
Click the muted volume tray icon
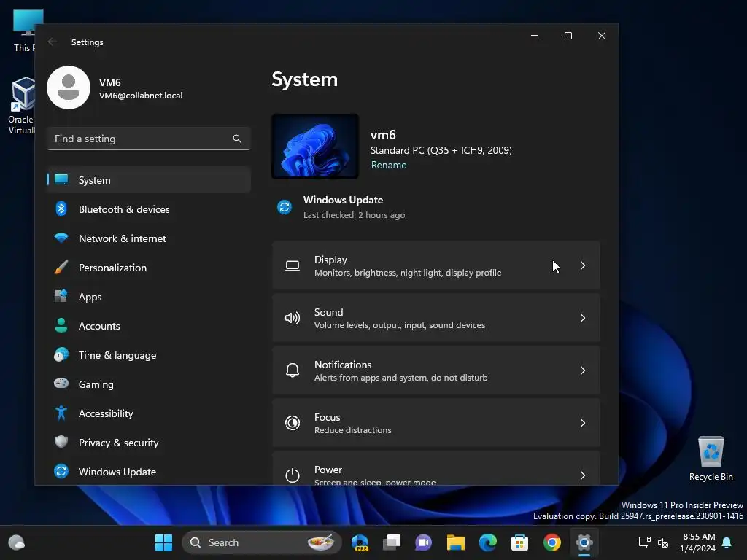(662, 542)
